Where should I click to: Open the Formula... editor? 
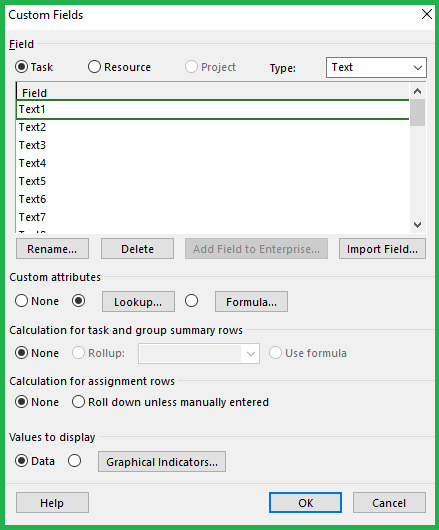pos(251,302)
